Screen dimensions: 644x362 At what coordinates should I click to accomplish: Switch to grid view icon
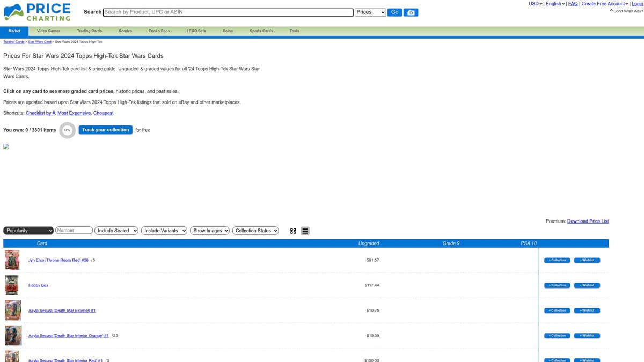coord(293,231)
